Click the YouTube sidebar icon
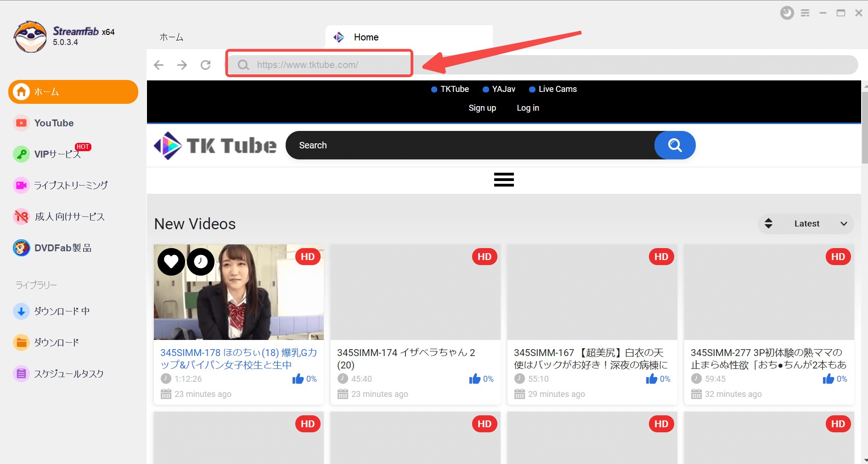868x464 pixels. pyautogui.click(x=21, y=123)
